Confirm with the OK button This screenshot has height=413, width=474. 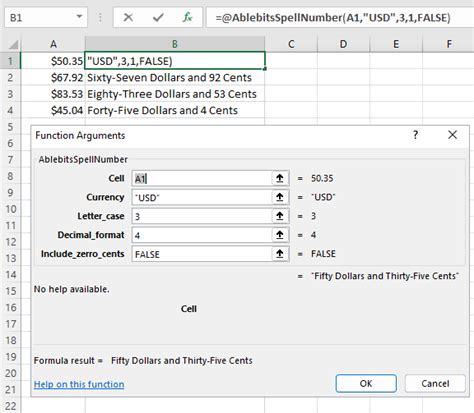pyautogui.click(x=366, y=383)
